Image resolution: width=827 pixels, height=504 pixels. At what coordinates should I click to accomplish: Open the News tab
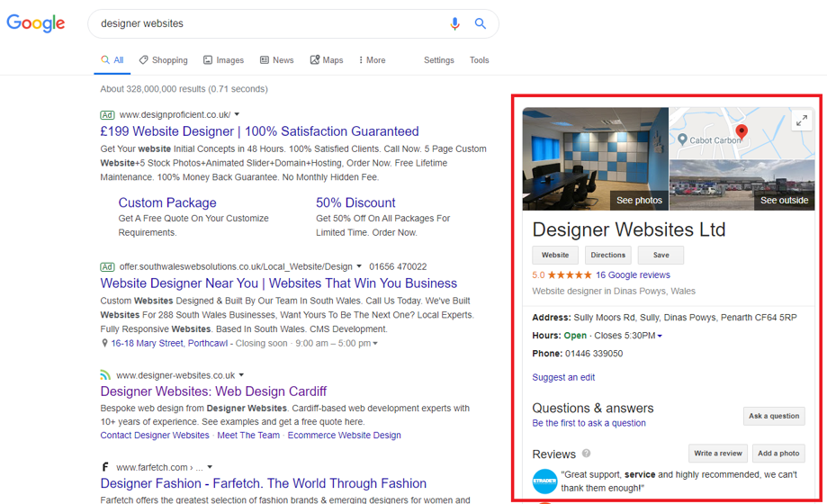click(277, 60)
